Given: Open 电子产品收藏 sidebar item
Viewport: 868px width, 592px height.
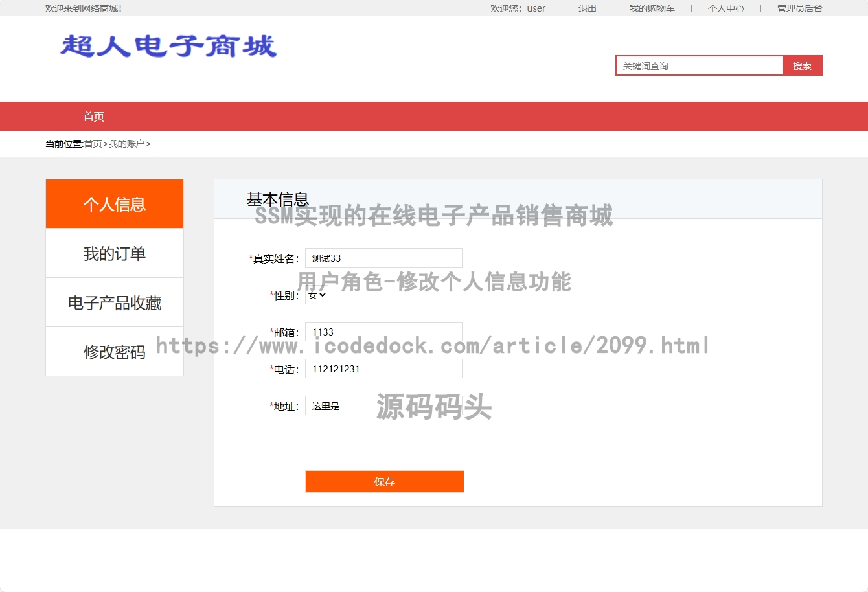Looking at the screenshot, I should coord(115,302).
